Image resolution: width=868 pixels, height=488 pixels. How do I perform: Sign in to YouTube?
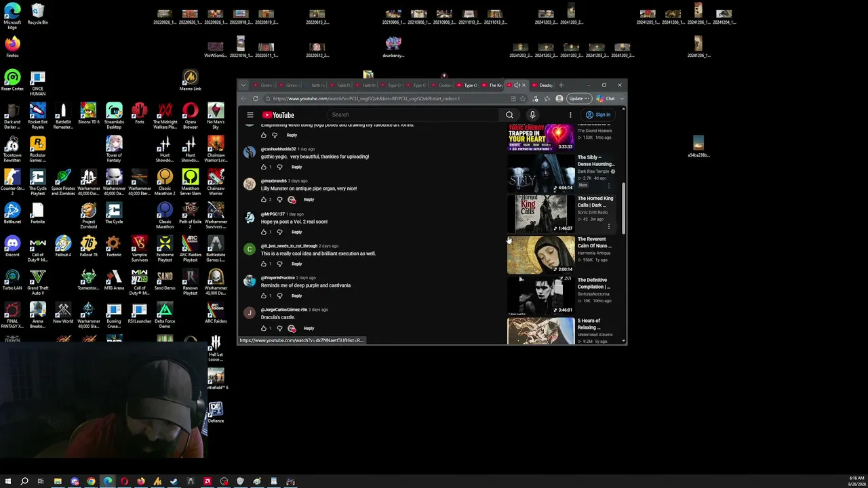pos(599,115)
